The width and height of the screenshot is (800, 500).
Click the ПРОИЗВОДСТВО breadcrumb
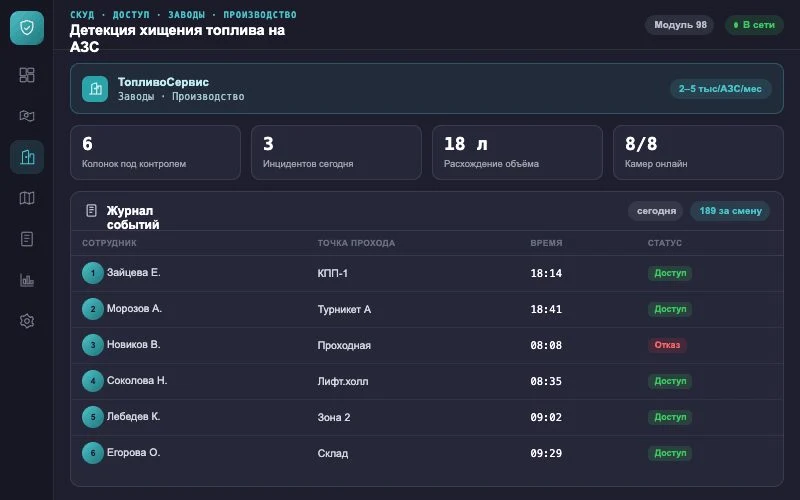260,14
